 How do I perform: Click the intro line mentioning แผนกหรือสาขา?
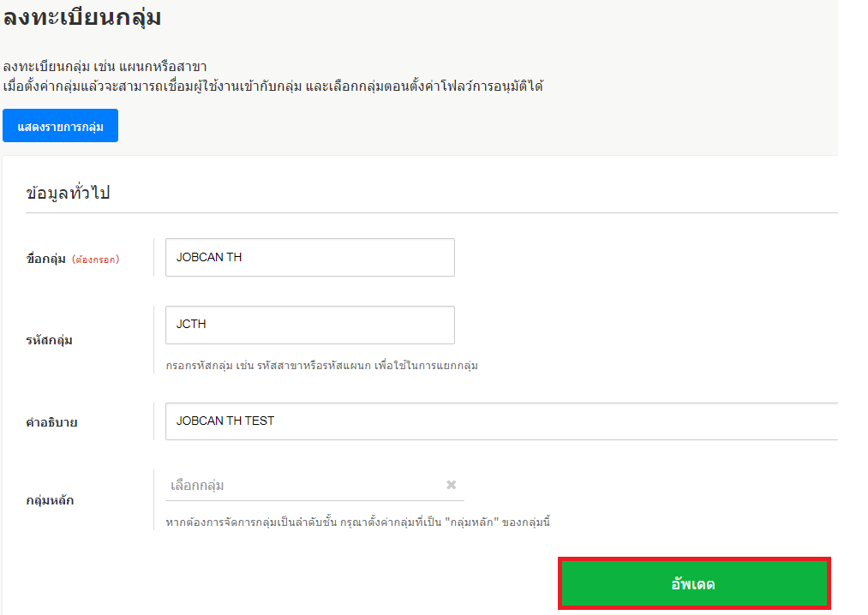click(x=105, y=67)
